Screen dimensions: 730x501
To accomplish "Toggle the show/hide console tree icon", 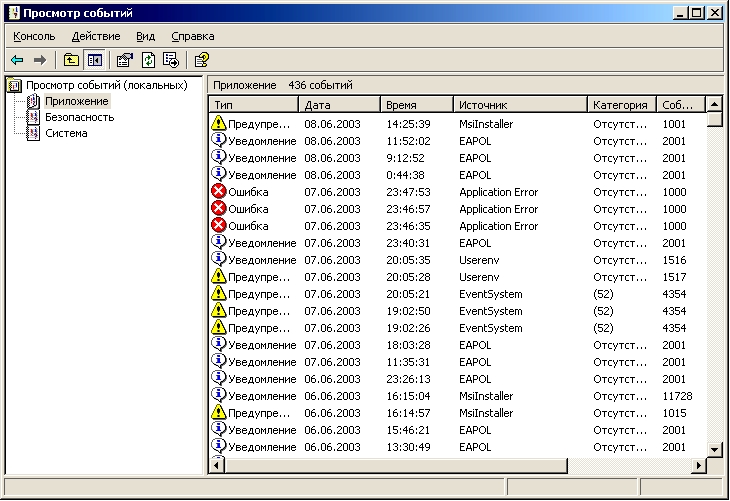I will 94,60.
